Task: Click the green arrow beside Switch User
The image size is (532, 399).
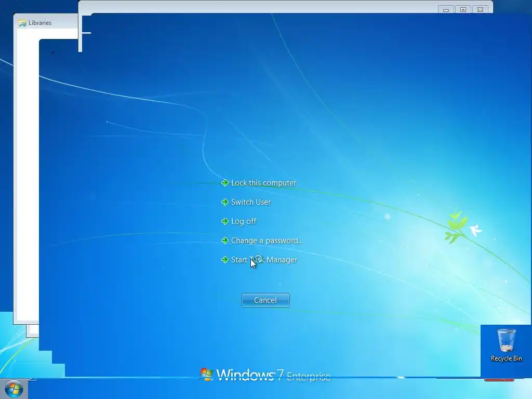Action: coord(224,202)
